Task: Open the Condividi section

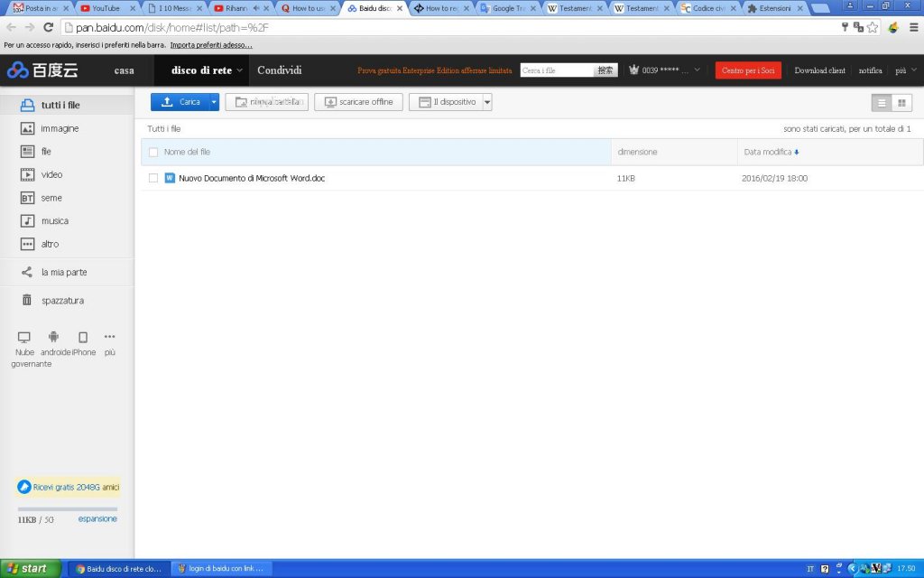Action: [x=280, y=70]
